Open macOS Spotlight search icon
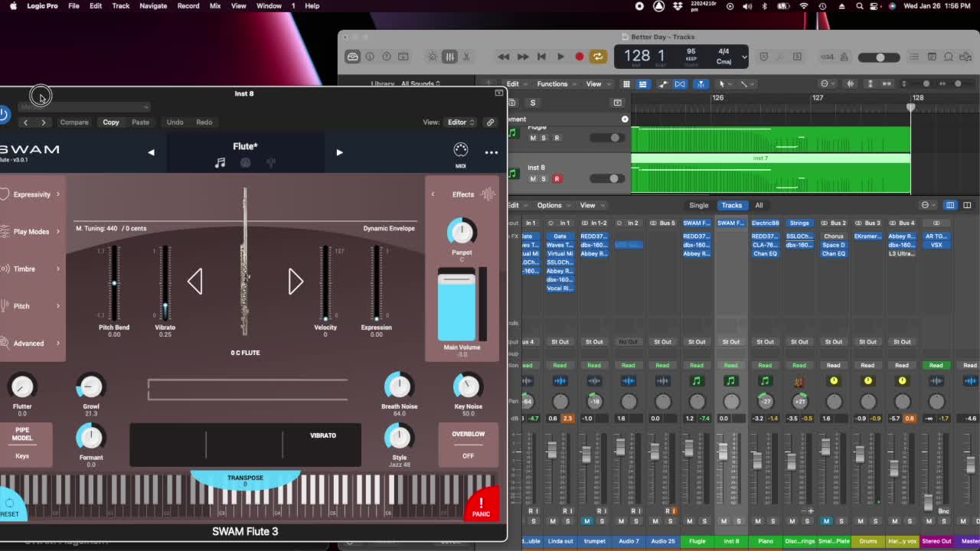Image resolution: width=980 pixels, height=551 pixels. tap(859, 6)
